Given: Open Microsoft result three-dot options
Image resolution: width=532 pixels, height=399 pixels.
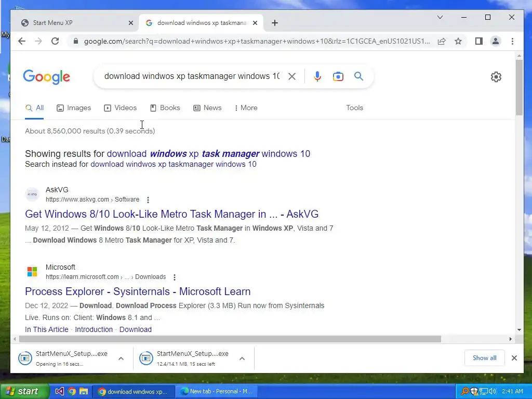Looking at the screenshot, I should [175, 277].
